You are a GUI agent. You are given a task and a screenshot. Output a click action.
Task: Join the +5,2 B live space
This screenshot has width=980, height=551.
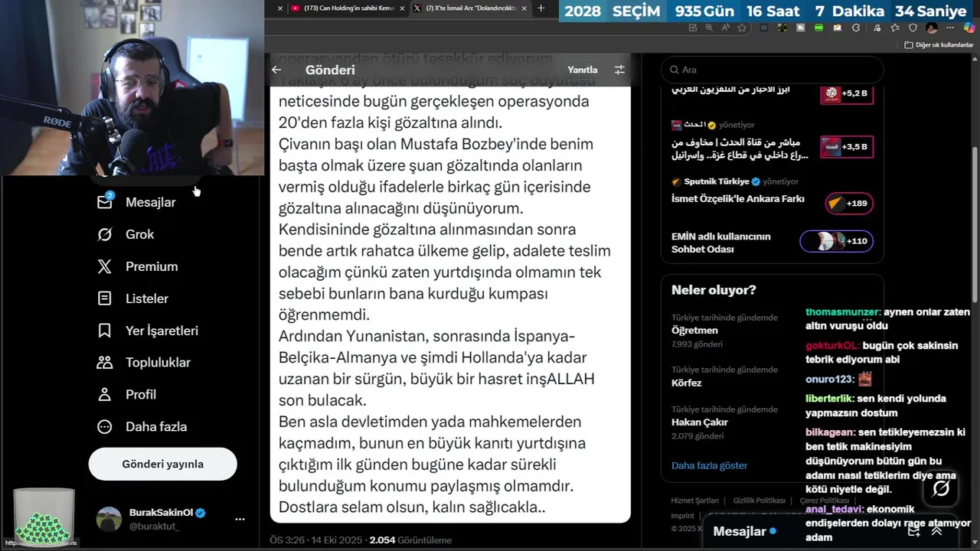[x=847, y=93]
